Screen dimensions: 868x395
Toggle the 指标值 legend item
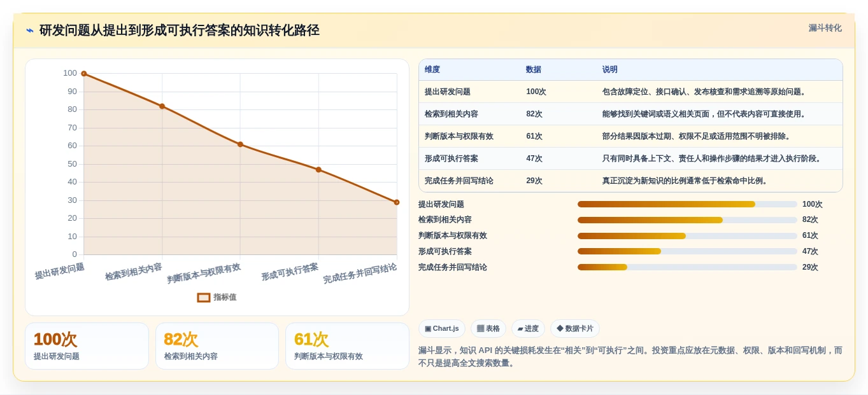tap(217, 297)
